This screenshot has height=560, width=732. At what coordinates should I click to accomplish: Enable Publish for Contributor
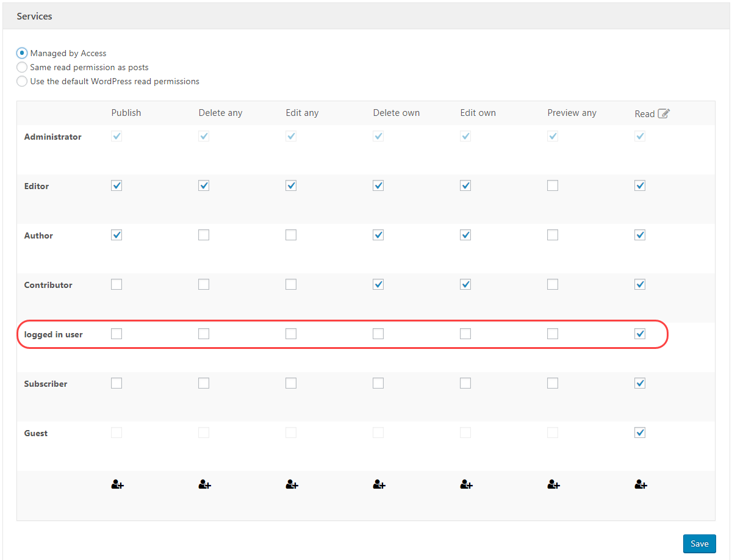(117, 284)
